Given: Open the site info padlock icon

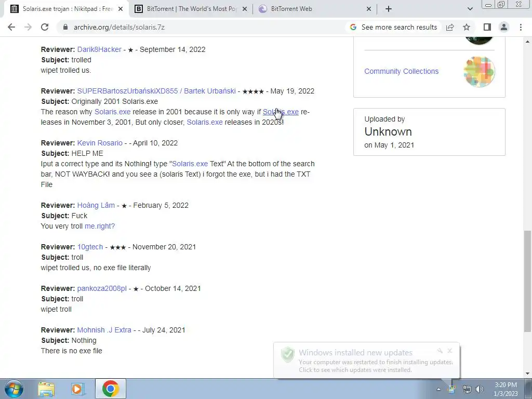Looking at the screenshot, I should click(x=65, y=27).
